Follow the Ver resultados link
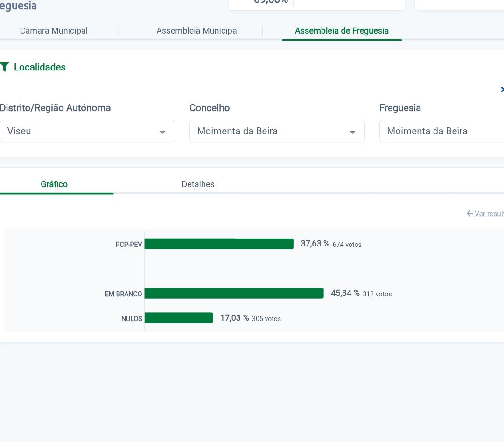The width and height of the screenshot is (504, 442). click(x=489, y=214)
